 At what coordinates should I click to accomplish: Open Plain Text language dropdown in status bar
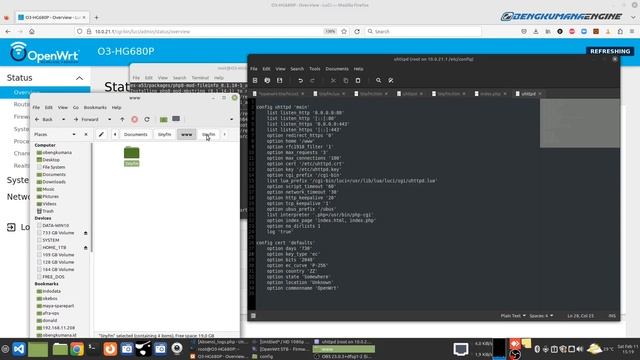pyautogui.click(x=513, y=316)
